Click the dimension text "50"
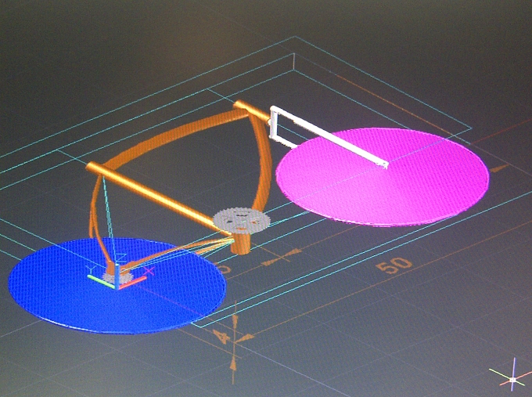The width and height of the screenshot is (532, 397). coord(394,265)
